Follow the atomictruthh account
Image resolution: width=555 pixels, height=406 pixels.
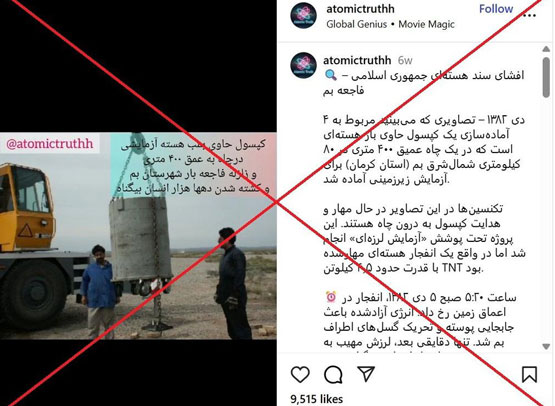point(496,9)
